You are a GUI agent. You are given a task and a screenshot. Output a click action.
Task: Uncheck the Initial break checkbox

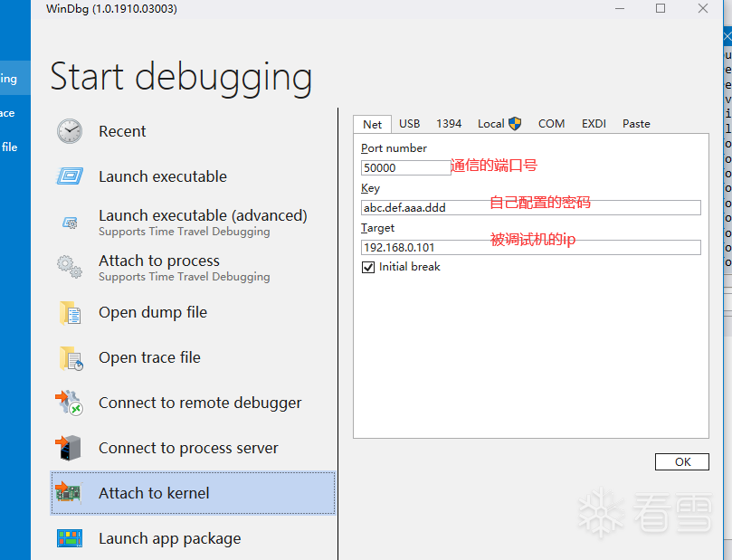[x=368, y=267]
